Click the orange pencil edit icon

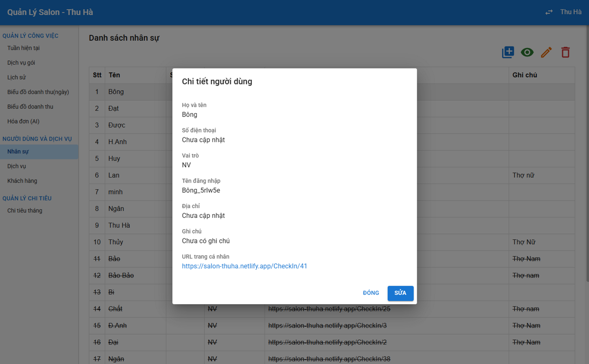(x=546, y=52)
